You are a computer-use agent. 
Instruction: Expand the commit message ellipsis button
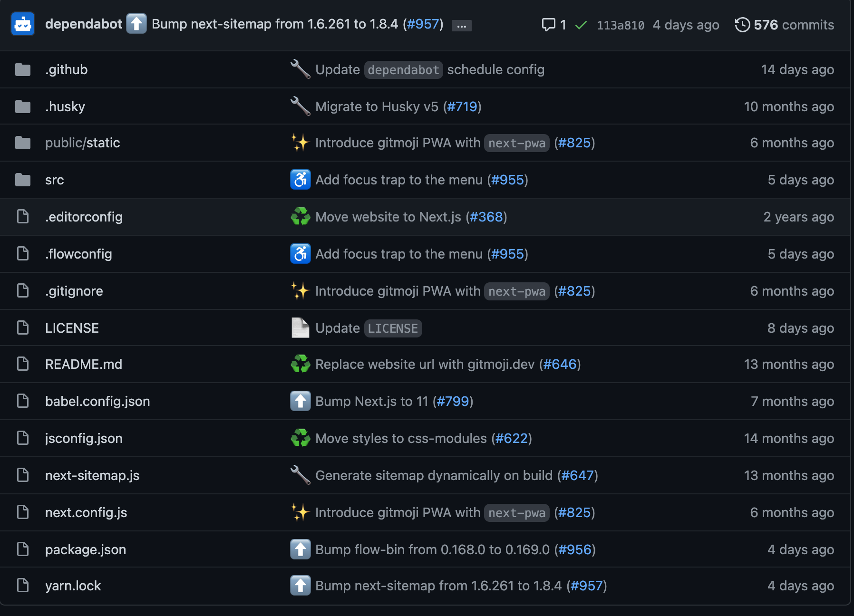[461, 26]
